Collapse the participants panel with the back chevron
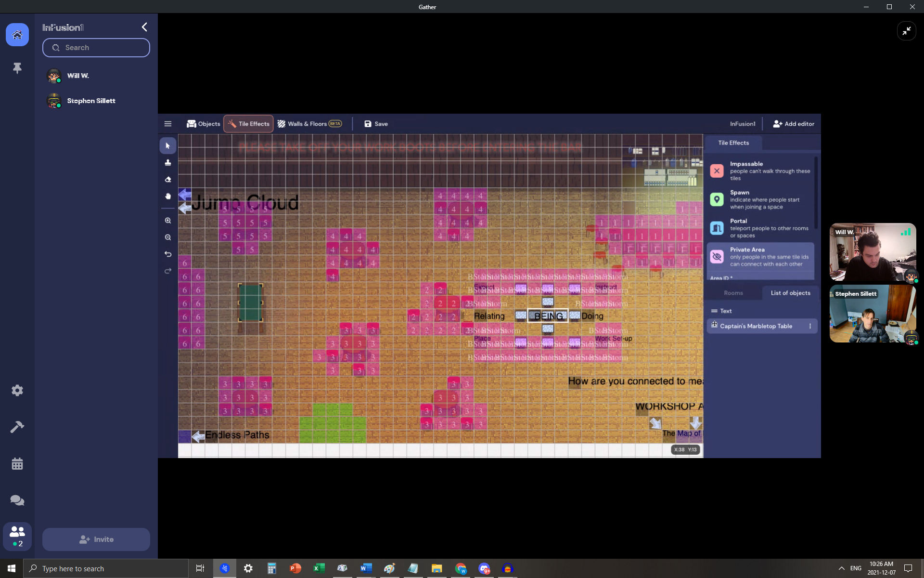 (x=144, y=27)
